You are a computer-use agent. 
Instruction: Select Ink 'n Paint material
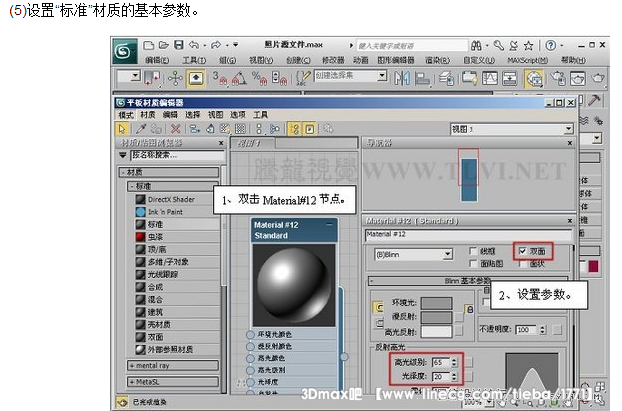[177, 212]
